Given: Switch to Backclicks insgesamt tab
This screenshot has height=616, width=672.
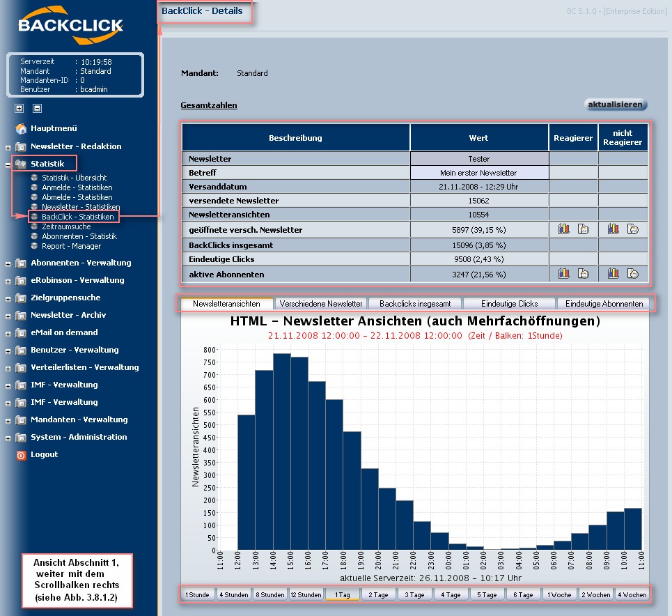Looking at the screenshot, I should point(415,304).
